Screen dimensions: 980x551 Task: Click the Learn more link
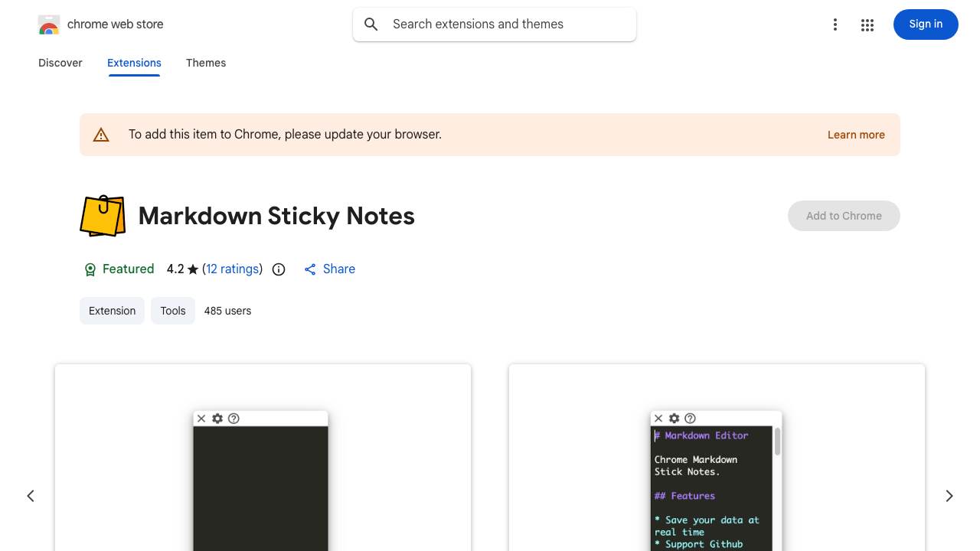point(856,135)
